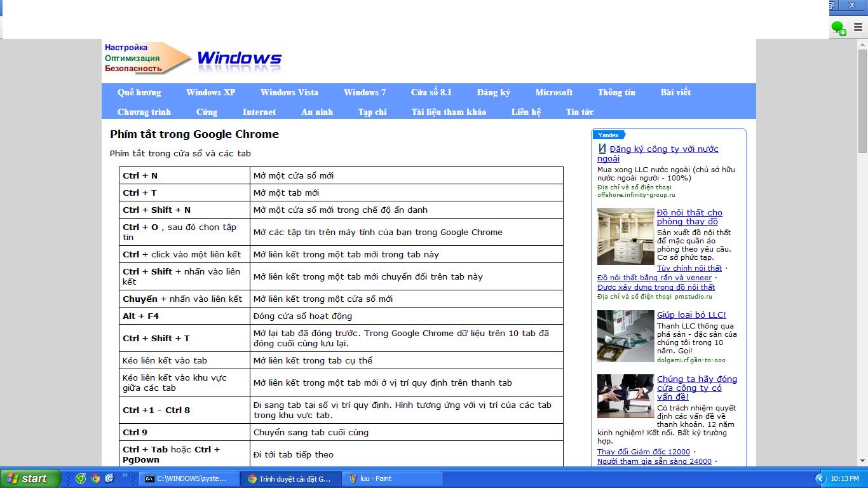Click the Tùy chỉnh nội thất link

coord(689,268)
